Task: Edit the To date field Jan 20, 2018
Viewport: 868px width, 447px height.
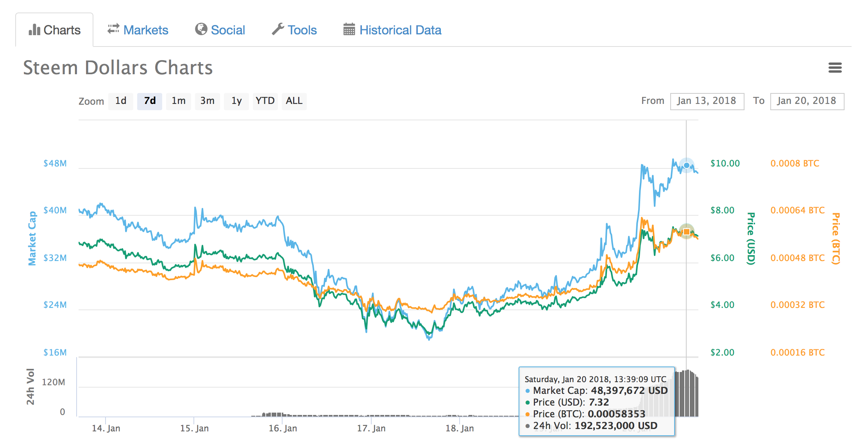Action: (807, 101)
